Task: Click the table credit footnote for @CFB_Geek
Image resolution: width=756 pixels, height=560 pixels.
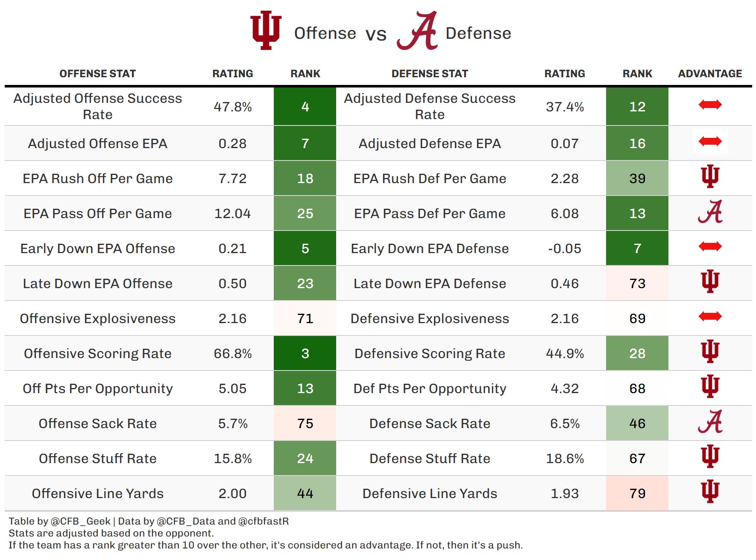Action: click(60, 521)
